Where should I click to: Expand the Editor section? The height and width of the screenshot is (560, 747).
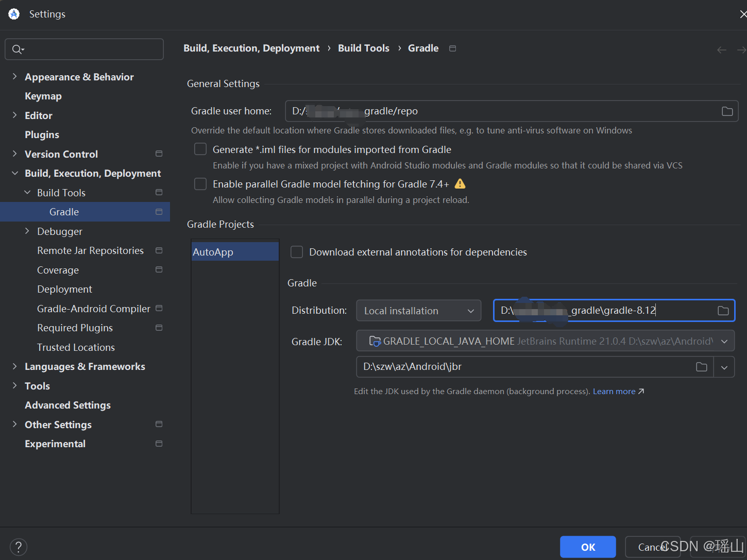[x=14, y=115]
